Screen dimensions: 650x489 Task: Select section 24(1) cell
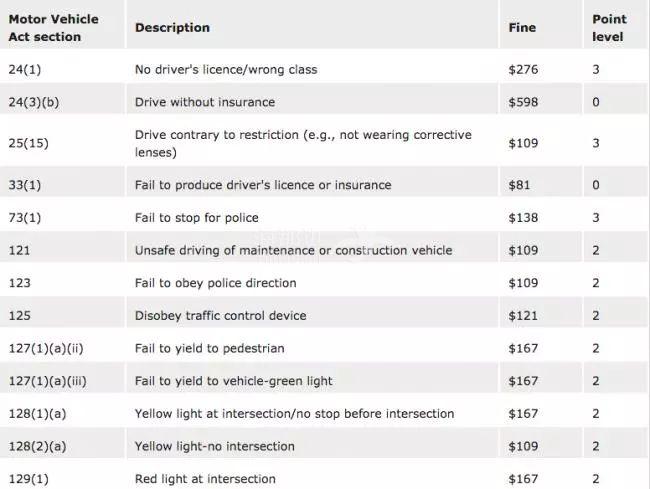[25, 69]
